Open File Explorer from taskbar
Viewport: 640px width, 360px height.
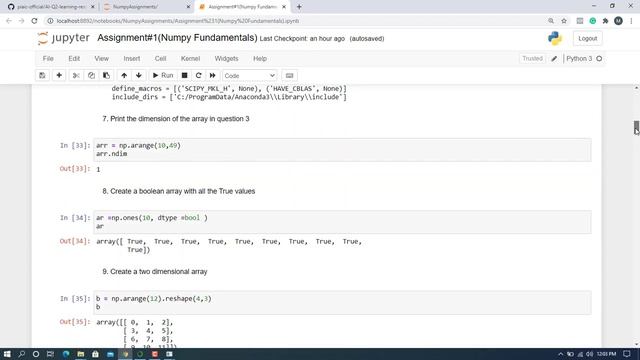(80, 354)
